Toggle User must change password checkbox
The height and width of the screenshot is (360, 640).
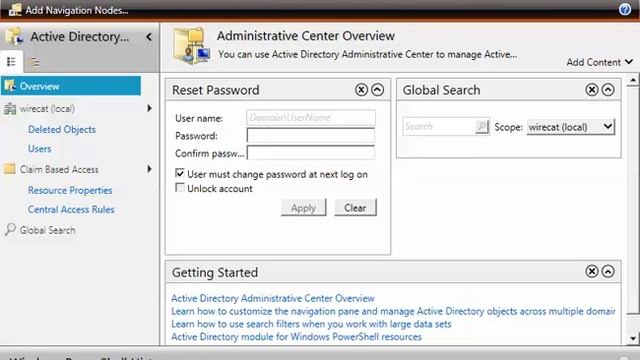click(x=180, y=173)
